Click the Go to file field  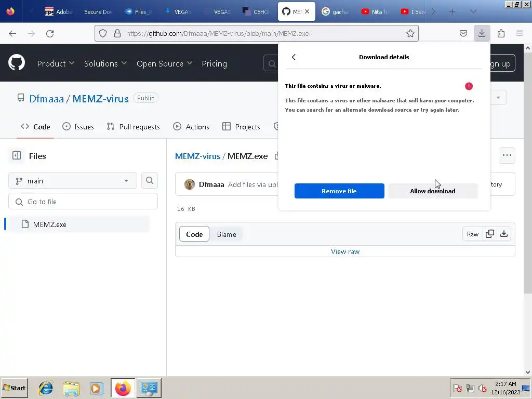pos(83,202)
